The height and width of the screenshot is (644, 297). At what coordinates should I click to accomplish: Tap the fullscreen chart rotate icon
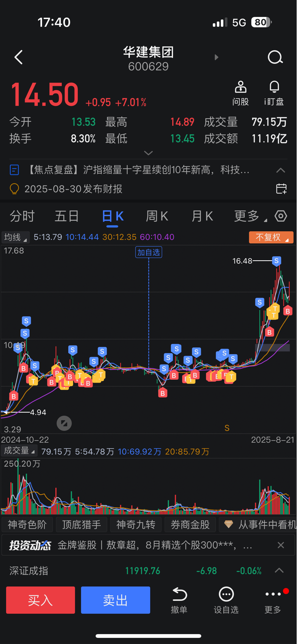click(64, 424)
